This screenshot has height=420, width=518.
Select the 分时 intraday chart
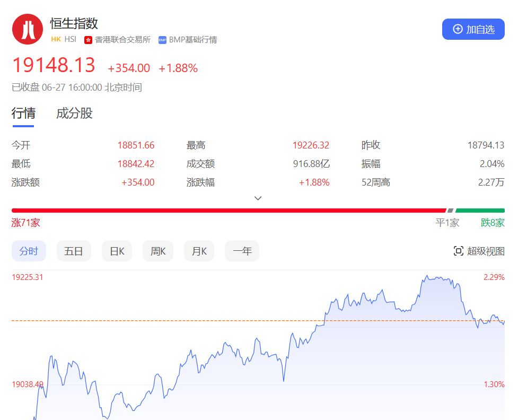(x=29, y=251)
